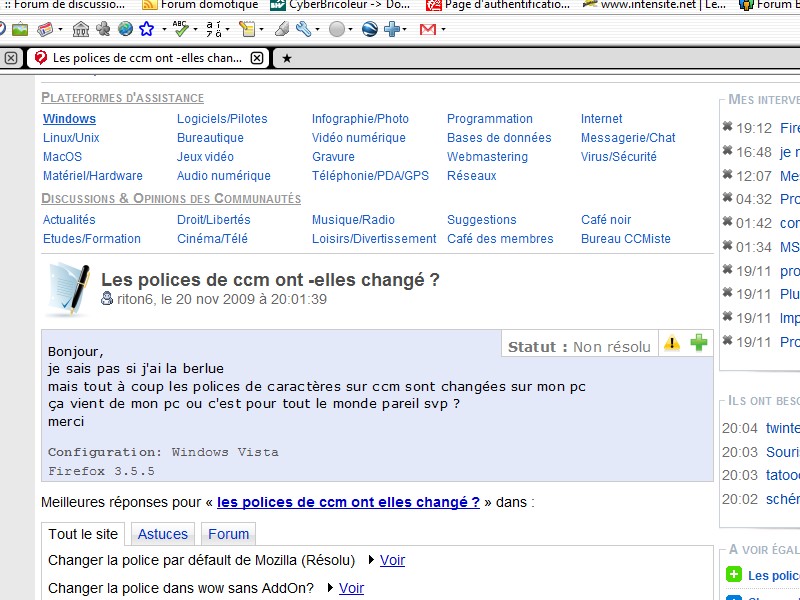The image size is (800, 600).
Task: Click the user icon next to riton6
Action: (x=107, y=299)
